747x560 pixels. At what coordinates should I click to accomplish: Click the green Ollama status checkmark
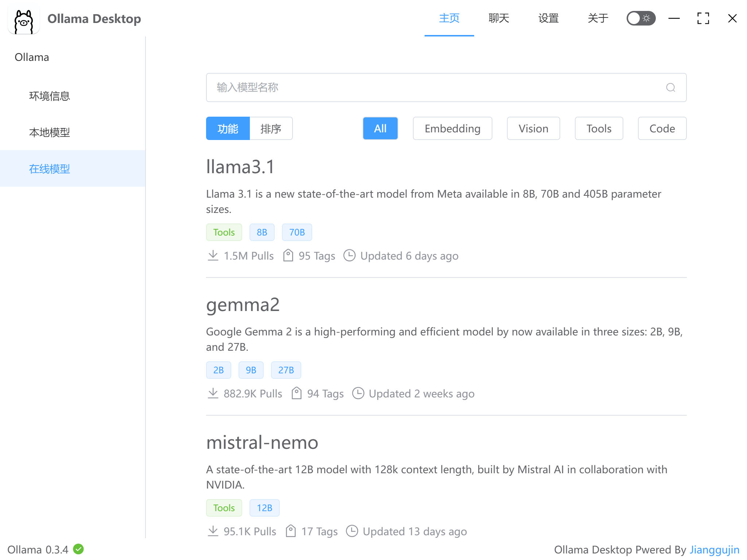tap(78, 549)
